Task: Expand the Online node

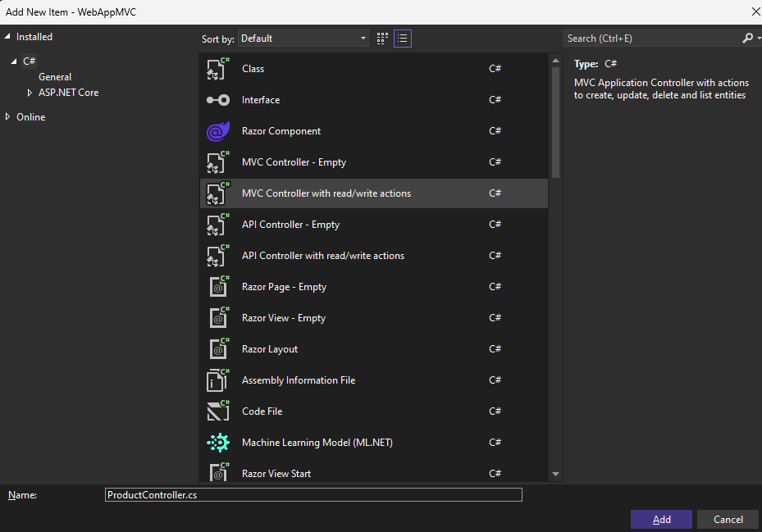Action: (7, 116)
